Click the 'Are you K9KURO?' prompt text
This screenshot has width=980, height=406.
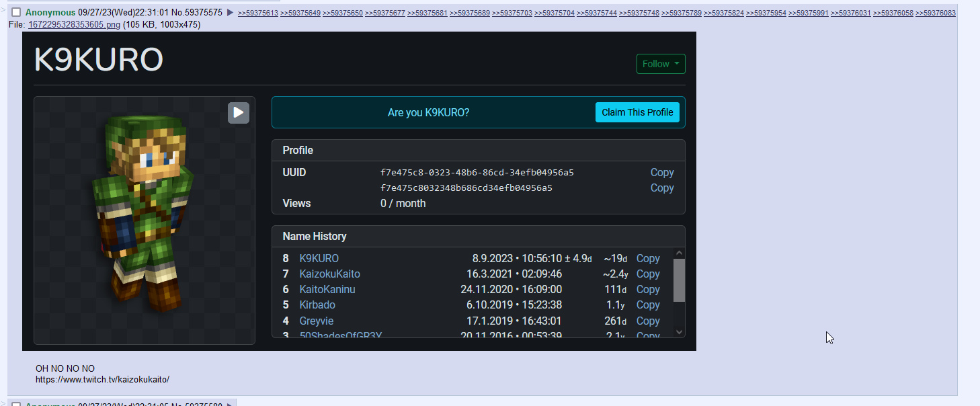coord(428,113)
